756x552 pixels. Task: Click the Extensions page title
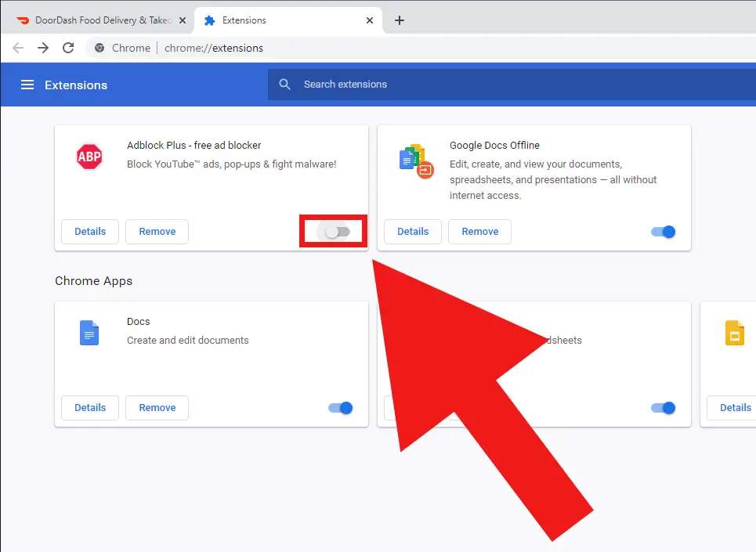(76, 85)
